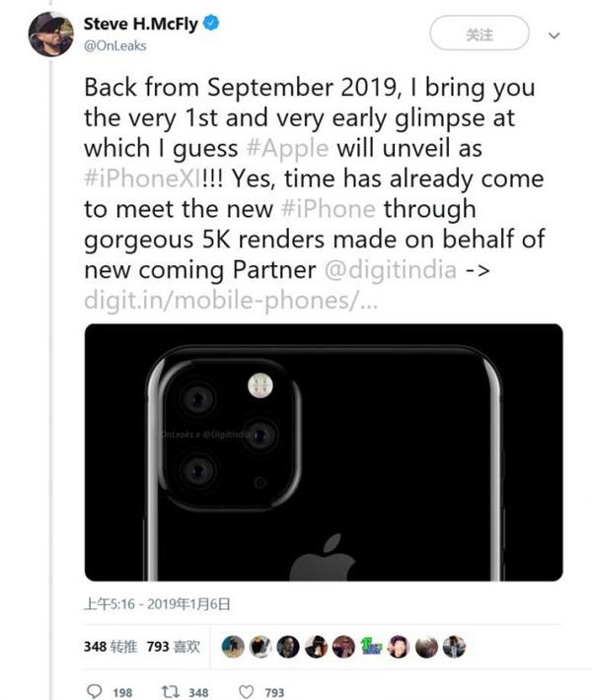Viewport: 592px width, 700px height.
Task: Click the tweet timestamp 上午5:16 - 2019年1月6日
Action: (159, 603)
